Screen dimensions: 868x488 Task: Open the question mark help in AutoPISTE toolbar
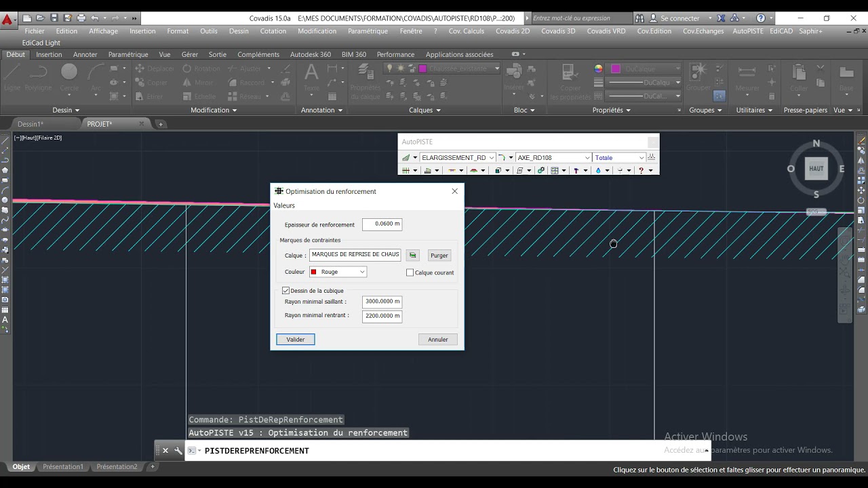tap(641, 171)
